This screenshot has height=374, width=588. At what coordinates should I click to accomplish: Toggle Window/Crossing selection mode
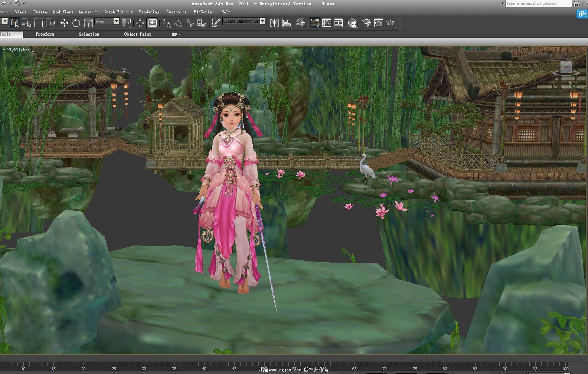50,23
